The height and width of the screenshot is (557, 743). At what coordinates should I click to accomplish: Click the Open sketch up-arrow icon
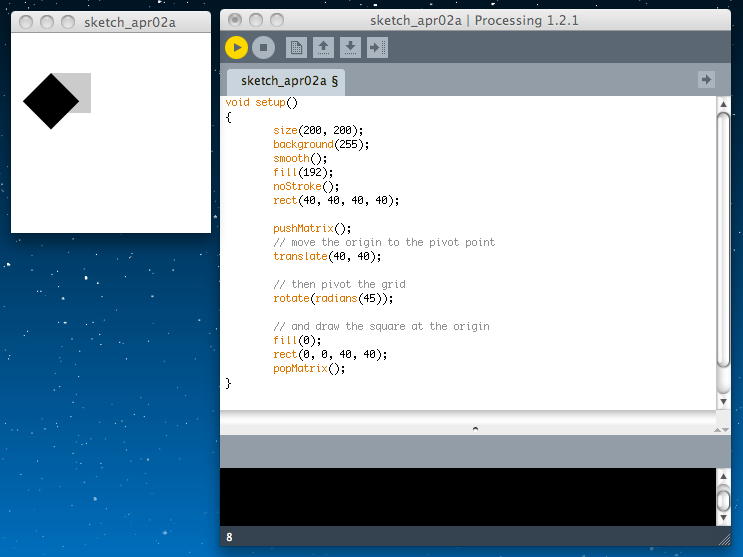(323, 47)
